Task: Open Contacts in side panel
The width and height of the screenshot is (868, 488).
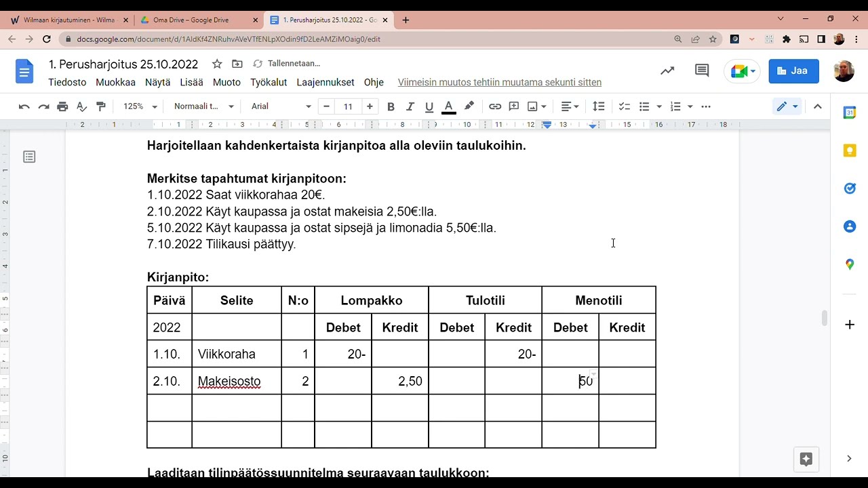Action: coord(850,226)
